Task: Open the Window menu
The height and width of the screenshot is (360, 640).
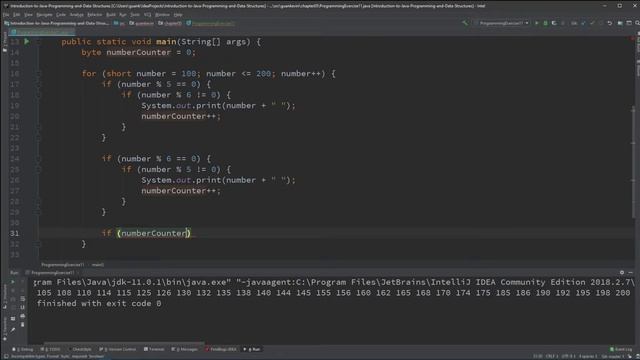Action: tap(162, 15)
